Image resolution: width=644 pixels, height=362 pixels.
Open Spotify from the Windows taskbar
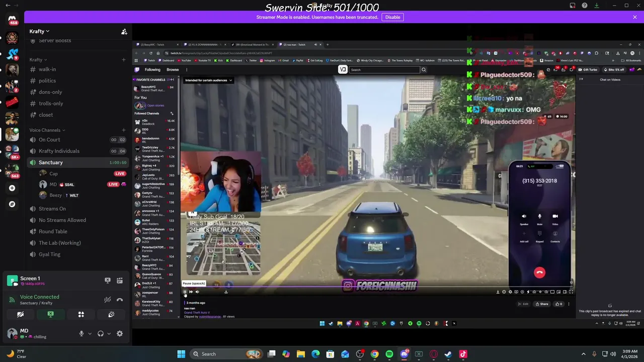tap(389, 354)
